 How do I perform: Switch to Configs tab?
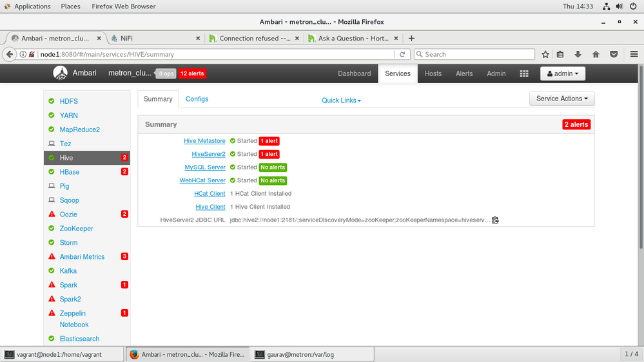pos(197,99)
